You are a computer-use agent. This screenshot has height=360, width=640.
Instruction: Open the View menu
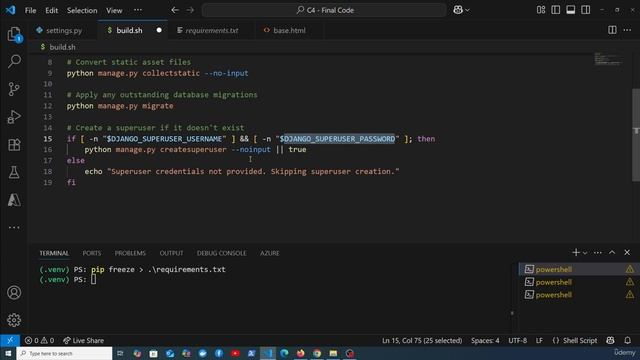pos(114,10)
